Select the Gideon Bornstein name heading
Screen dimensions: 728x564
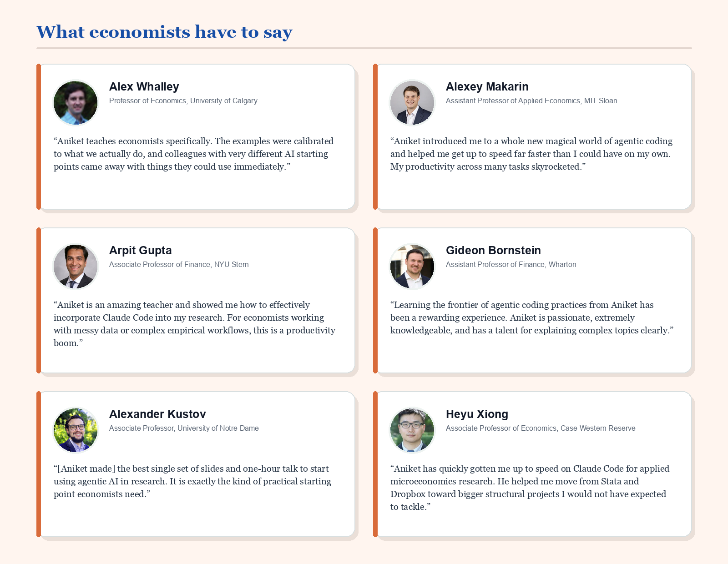493,250
